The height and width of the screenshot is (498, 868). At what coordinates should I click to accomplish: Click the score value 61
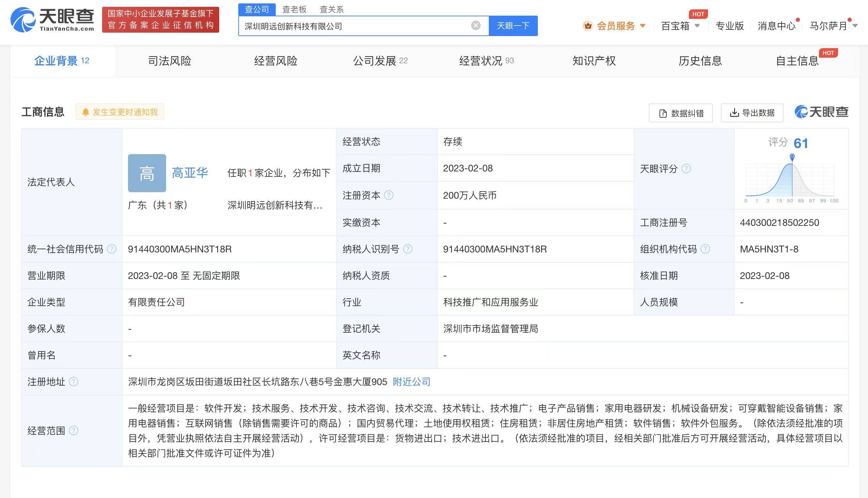pyautogui.click(x=801, y=143)
